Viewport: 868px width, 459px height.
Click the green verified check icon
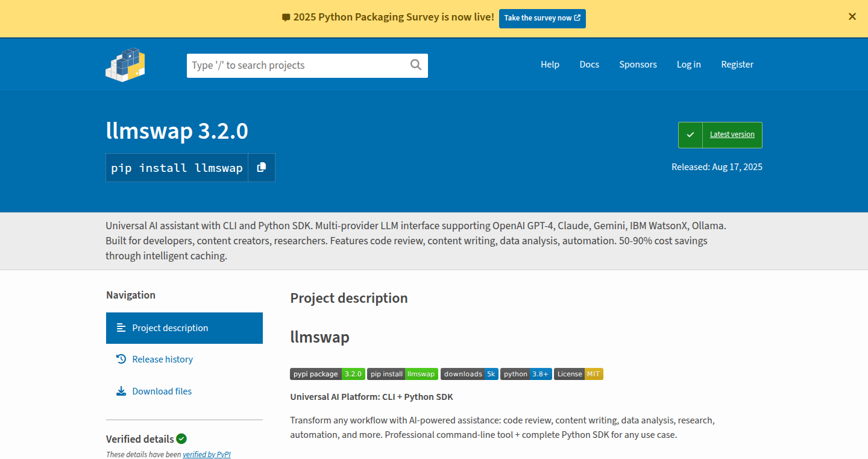[x=181, y=438]
